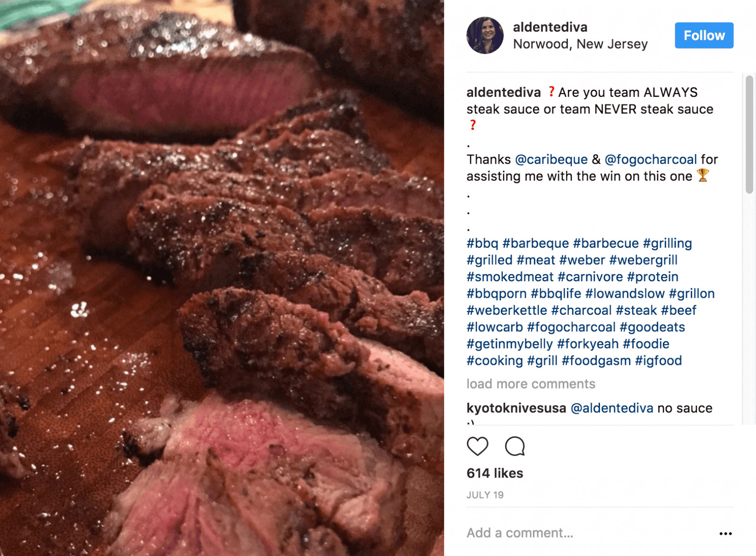Open the #bbq hashtag page
The width and height of the screenshot is (756, 556).
(x=481, y=243)
